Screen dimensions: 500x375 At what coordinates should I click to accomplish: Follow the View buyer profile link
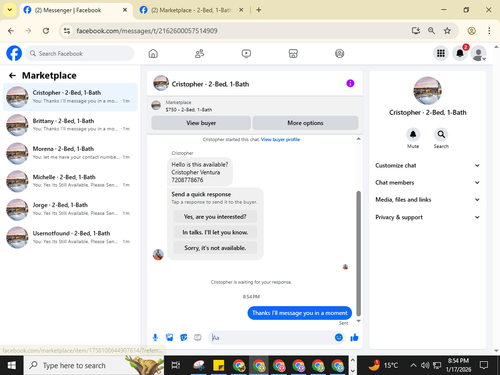[280, 139]
